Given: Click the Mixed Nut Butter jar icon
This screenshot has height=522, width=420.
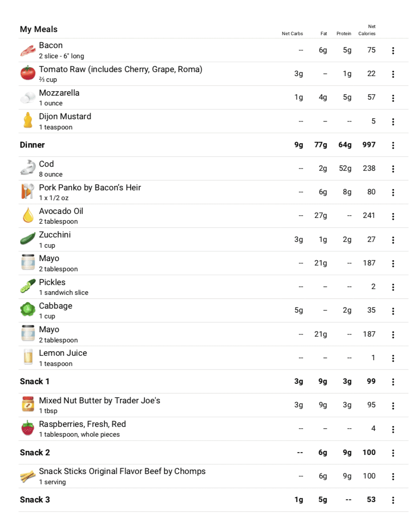Looking at the screenshot, I should [x=28, y=404].
